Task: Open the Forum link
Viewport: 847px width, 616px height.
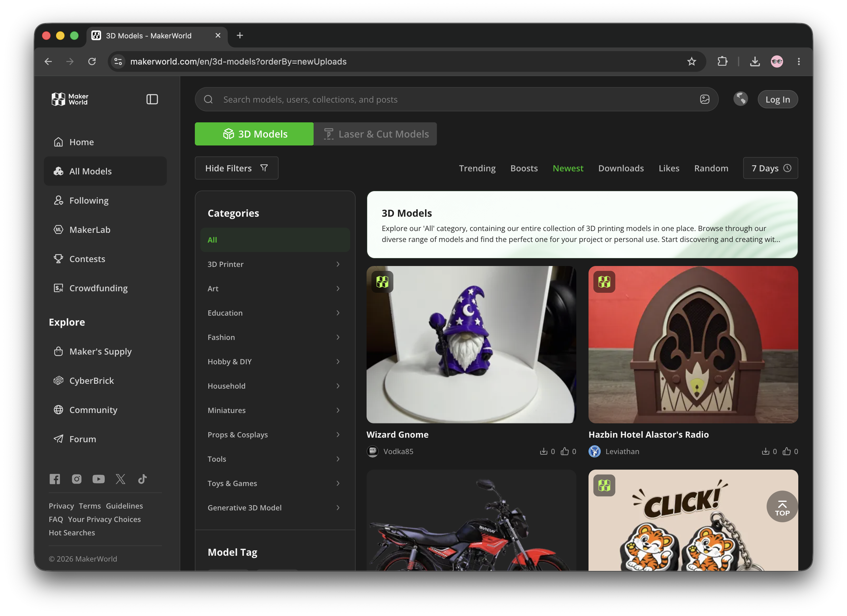Action: click(105, 439)
